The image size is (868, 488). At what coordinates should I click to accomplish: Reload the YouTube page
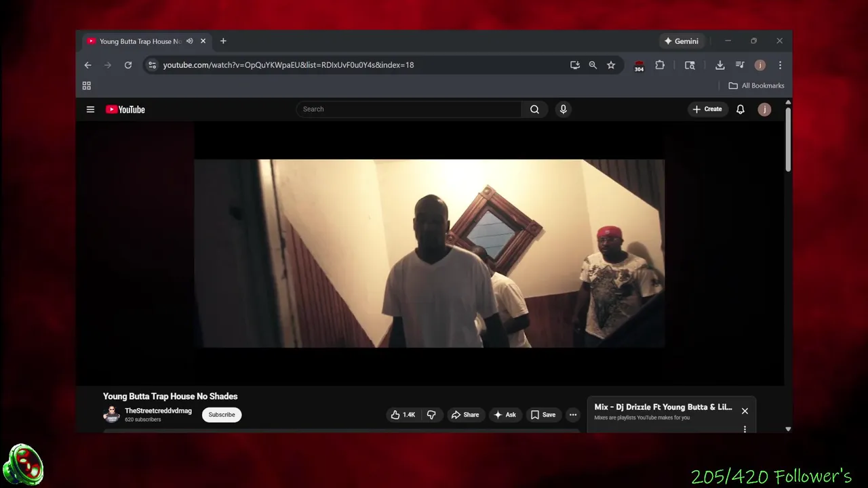127,65
